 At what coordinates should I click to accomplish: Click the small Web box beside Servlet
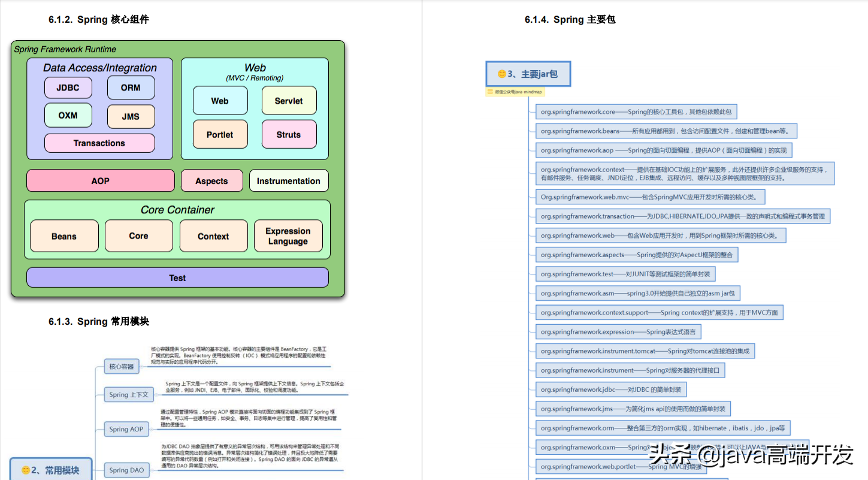point(220,101)
